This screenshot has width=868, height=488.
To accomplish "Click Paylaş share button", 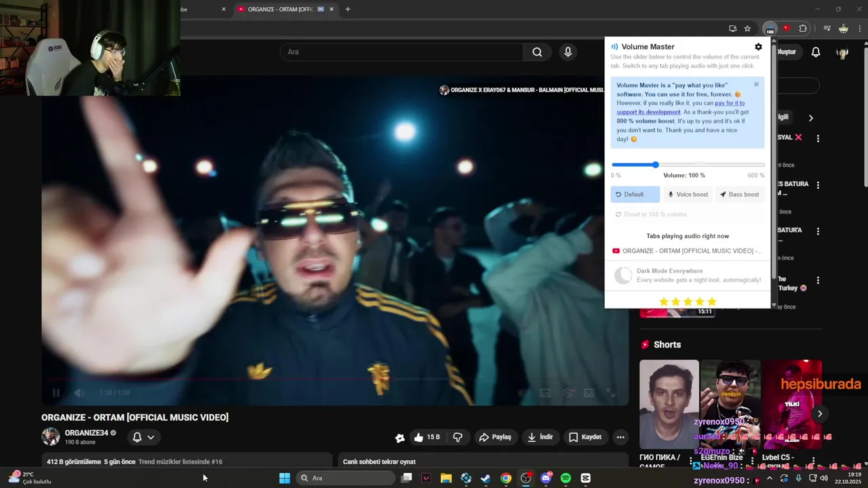I will click(x=495, y=437).
